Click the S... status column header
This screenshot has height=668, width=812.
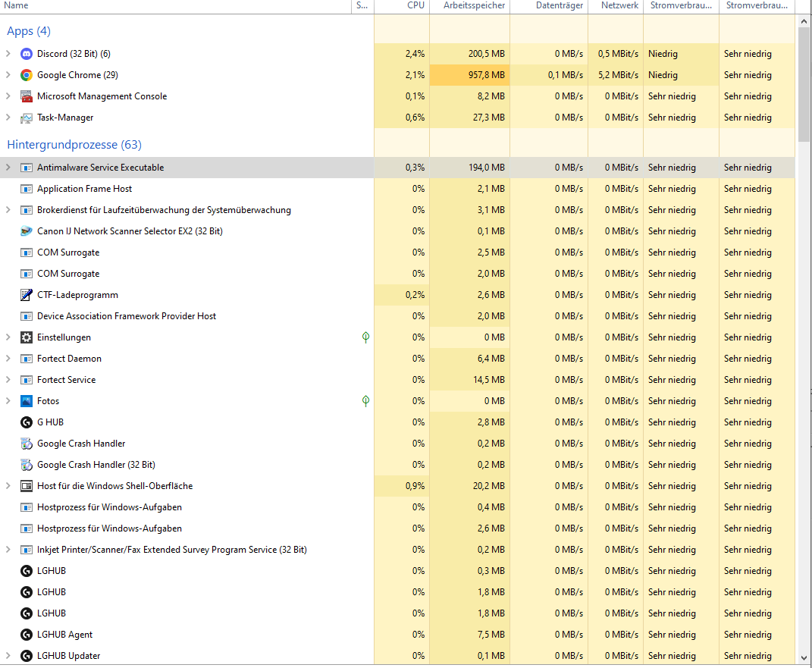pyautogui.click(x=362, y=6)
